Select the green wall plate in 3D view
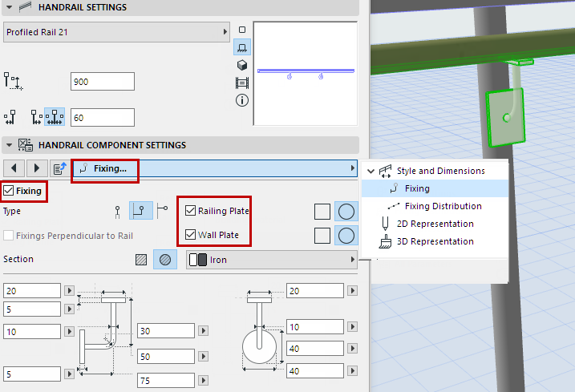This screenshot has width=575, height=392. coord(505,117)
